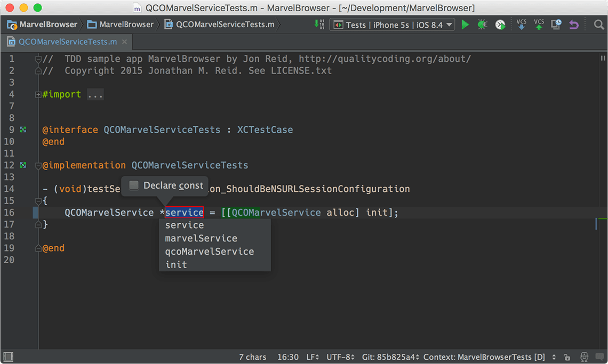Open Search Everywhere magnifier icon
Screen dimensions: 608x364
point(598,25)
